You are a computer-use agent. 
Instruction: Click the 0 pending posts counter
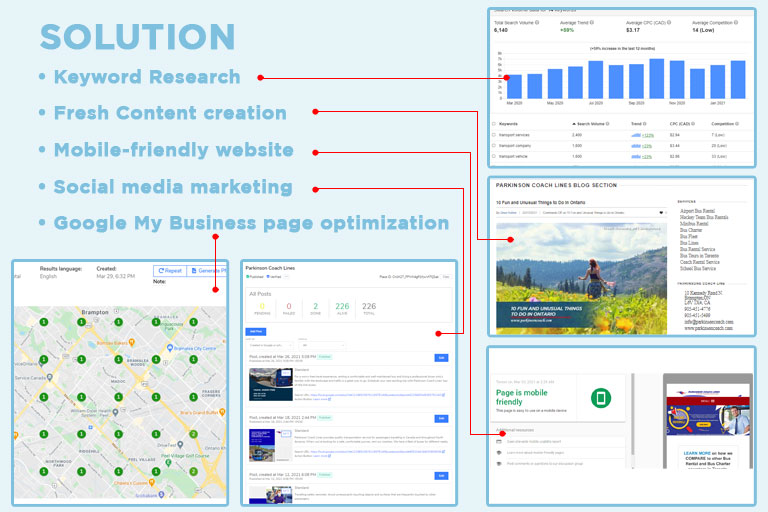[262, 308]
